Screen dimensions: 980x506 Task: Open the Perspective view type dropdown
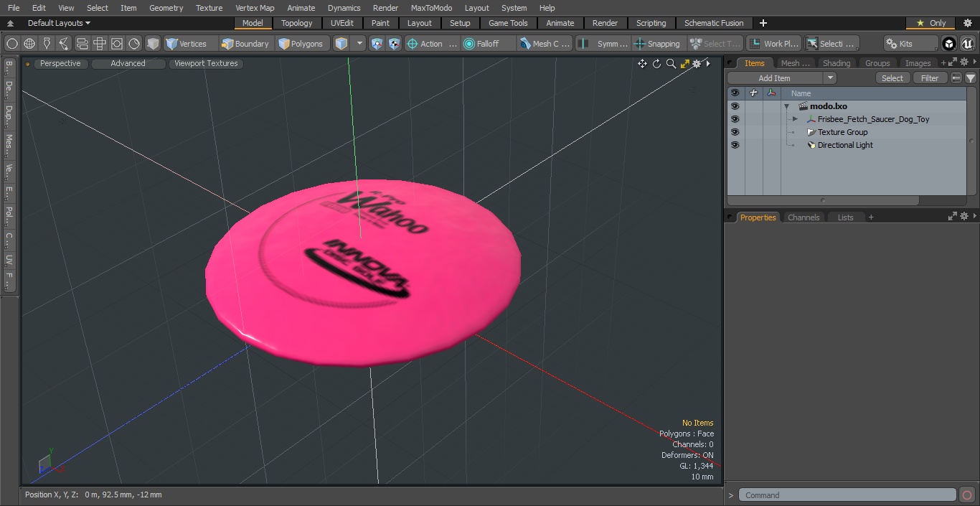coord(60,64)
